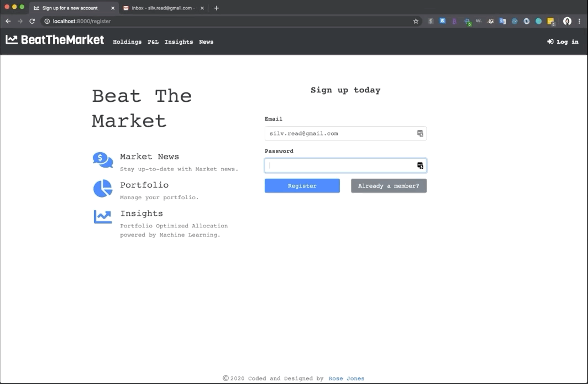Click the Insights line chart icon
588x384 pixels.
[103, 216]
